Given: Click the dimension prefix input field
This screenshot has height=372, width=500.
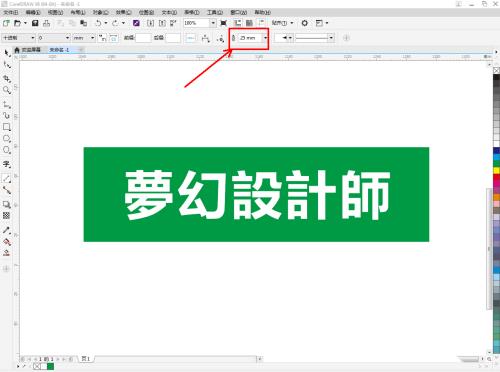Looking at the screenshot, I should click(143, 38).
